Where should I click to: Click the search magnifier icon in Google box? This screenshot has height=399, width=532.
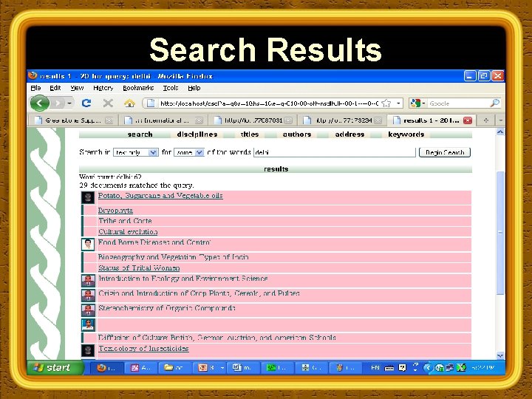(494, 103)
